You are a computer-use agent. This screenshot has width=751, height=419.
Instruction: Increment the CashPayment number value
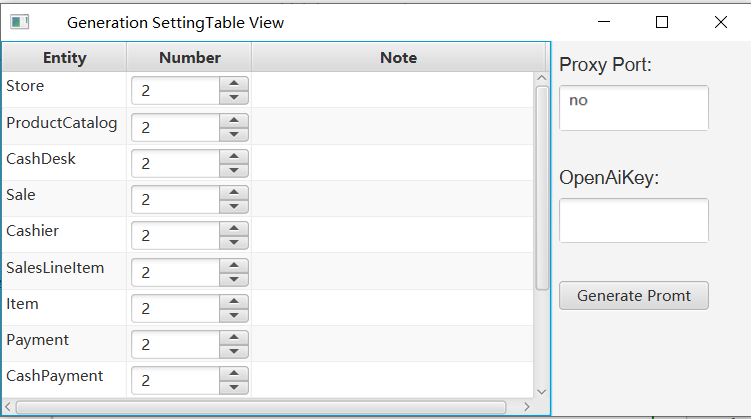coord(233,374)
